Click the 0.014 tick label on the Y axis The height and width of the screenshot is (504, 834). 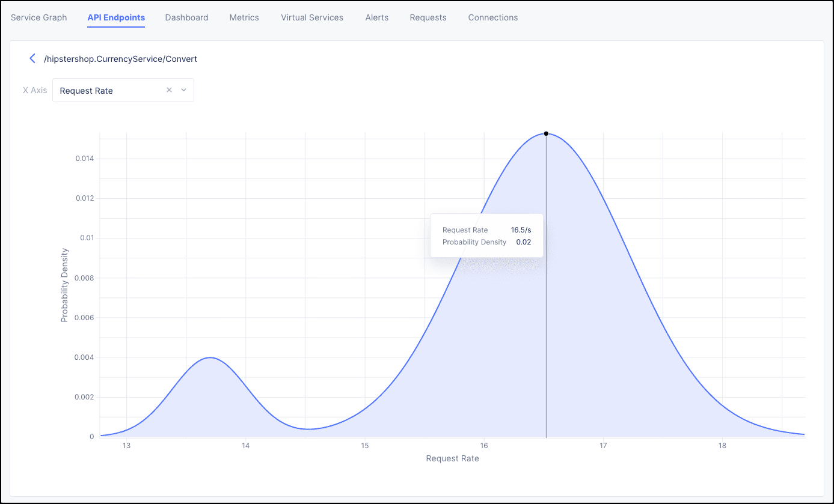coord(84,159)
